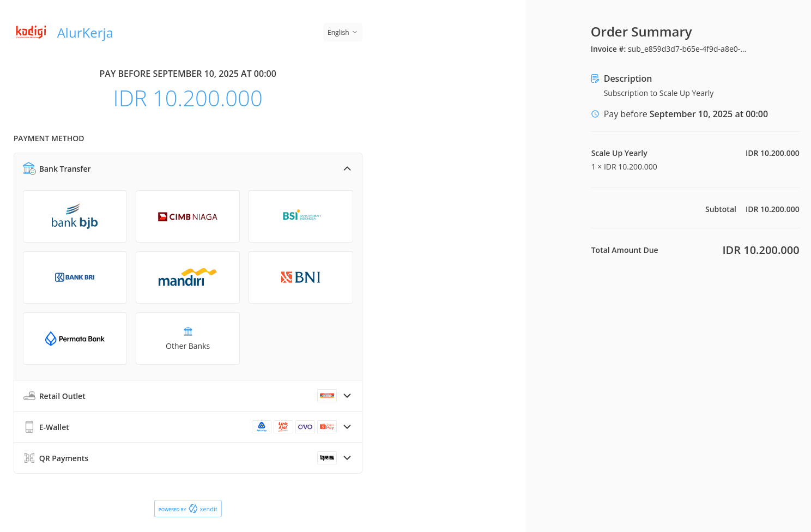The image size is (811, 532).
Task: Open the Other Banks option
Action: coord(187,338)
